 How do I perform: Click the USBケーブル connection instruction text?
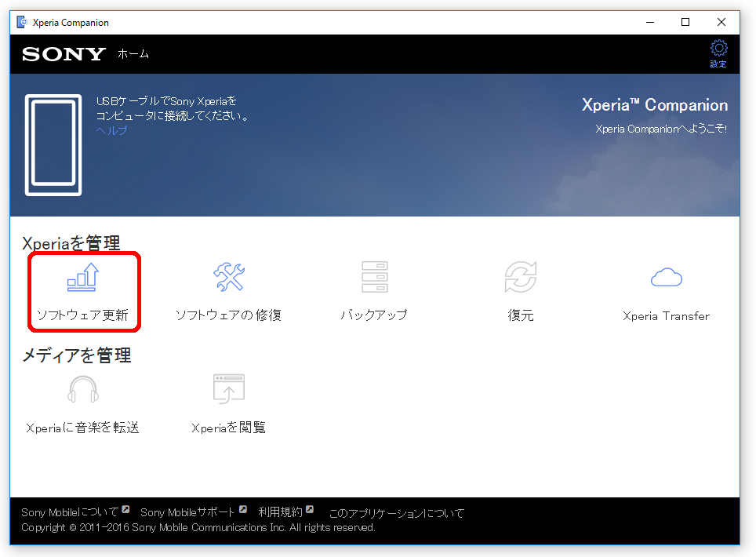(x=172, y=108)
